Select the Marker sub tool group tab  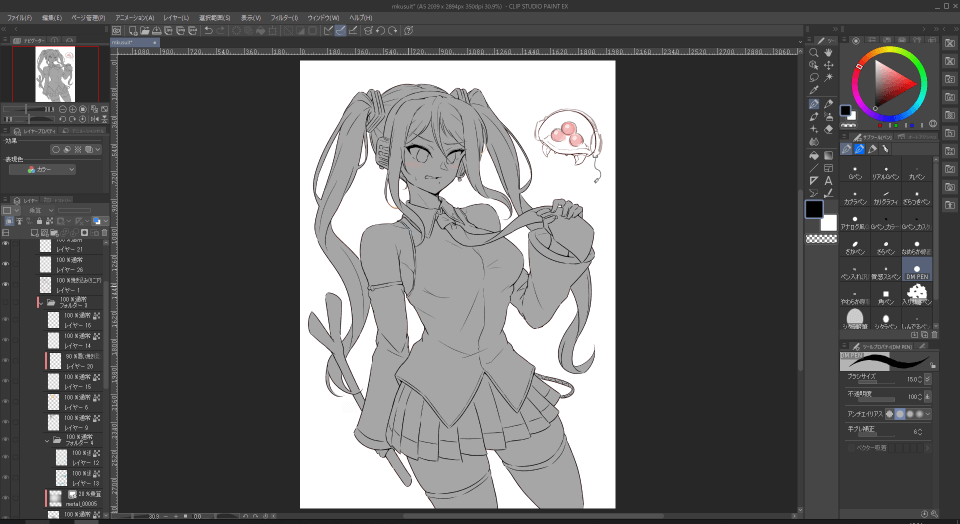click(x=872, y=149)
